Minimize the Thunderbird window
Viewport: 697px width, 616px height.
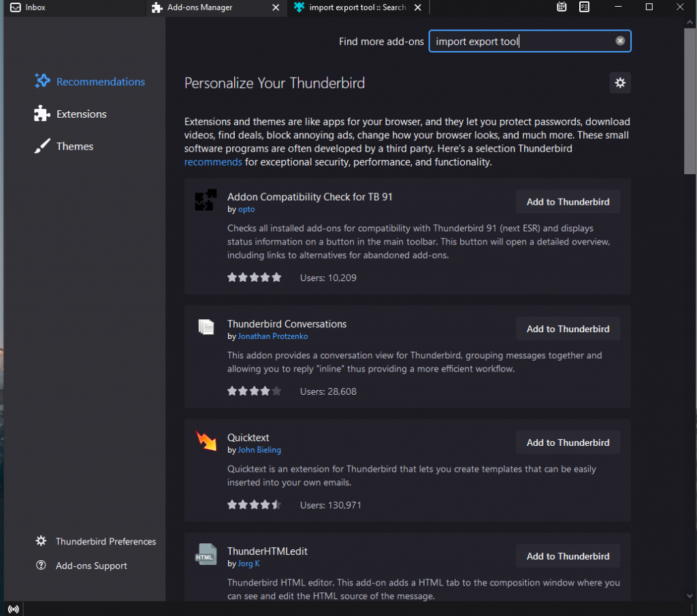tap(618, 7)
